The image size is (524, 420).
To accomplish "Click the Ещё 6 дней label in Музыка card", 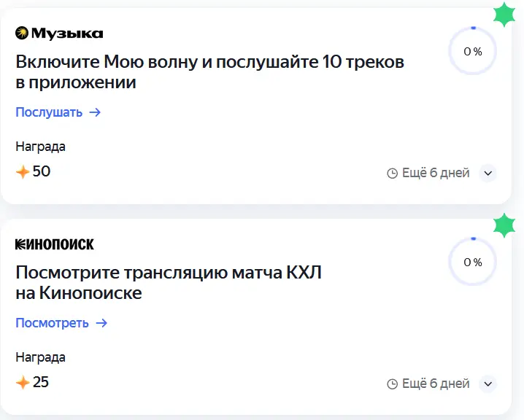I will click(x=436, y=173).
